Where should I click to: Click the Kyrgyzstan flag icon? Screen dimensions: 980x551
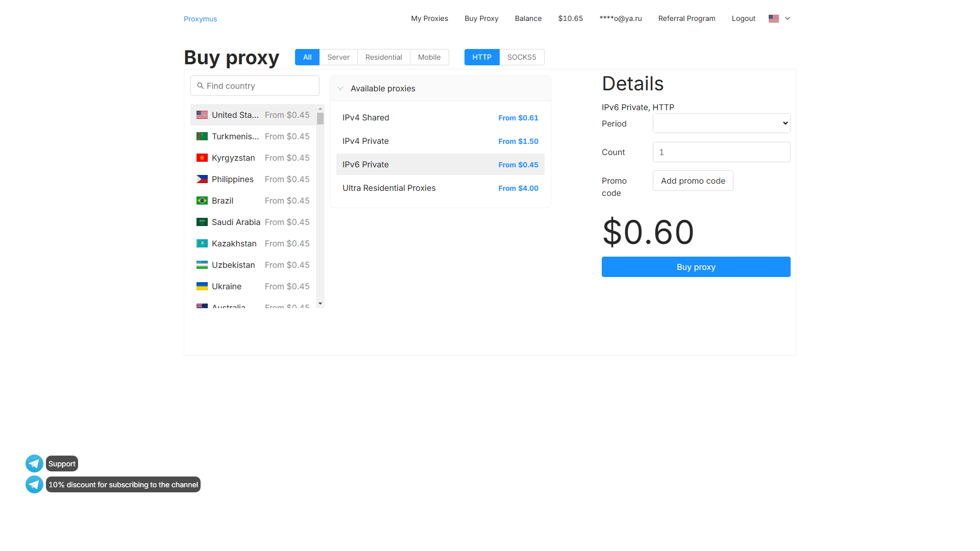(x=202, y=158)
